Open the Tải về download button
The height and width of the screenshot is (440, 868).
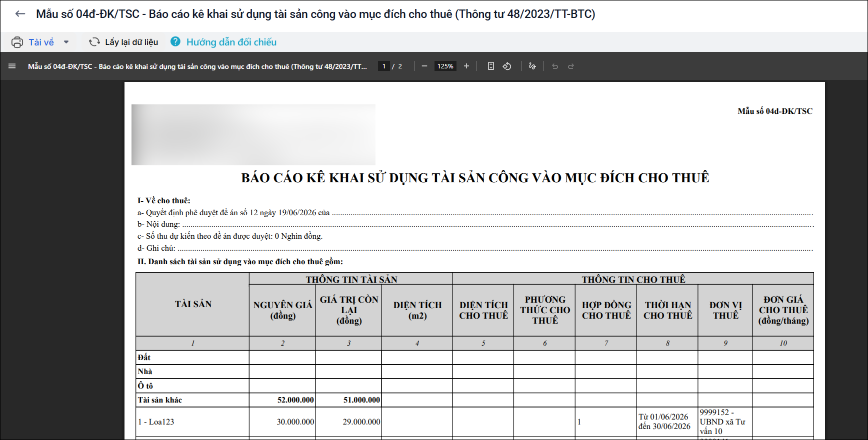[x=41, y=42]
